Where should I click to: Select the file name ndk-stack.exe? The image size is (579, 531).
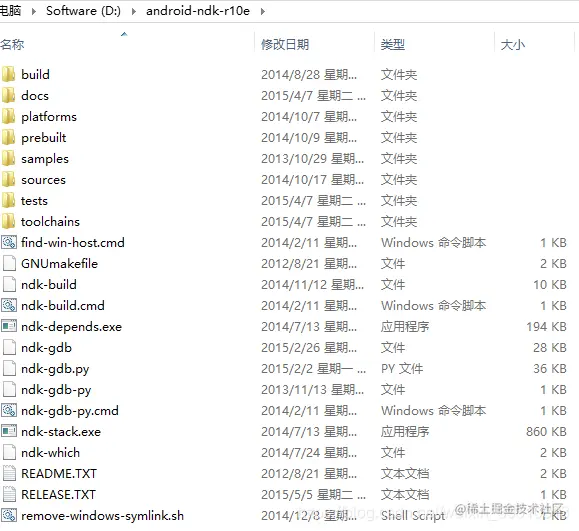[61, 432]
